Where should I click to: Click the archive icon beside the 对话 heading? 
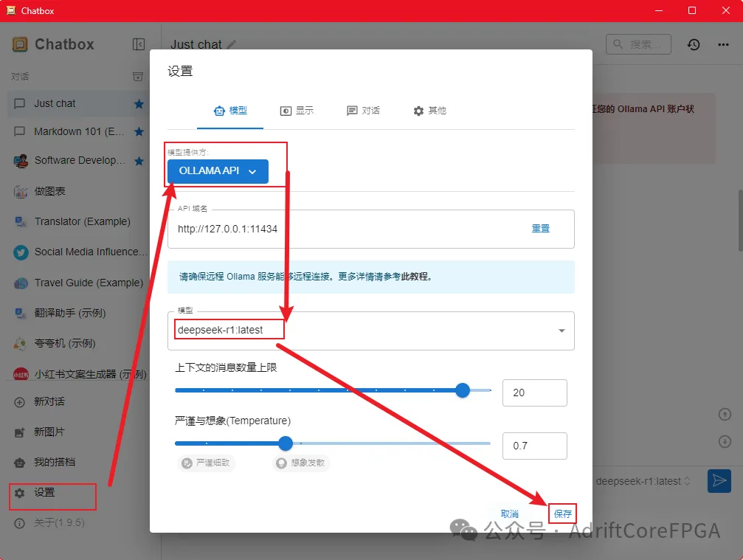click(138, 76)
